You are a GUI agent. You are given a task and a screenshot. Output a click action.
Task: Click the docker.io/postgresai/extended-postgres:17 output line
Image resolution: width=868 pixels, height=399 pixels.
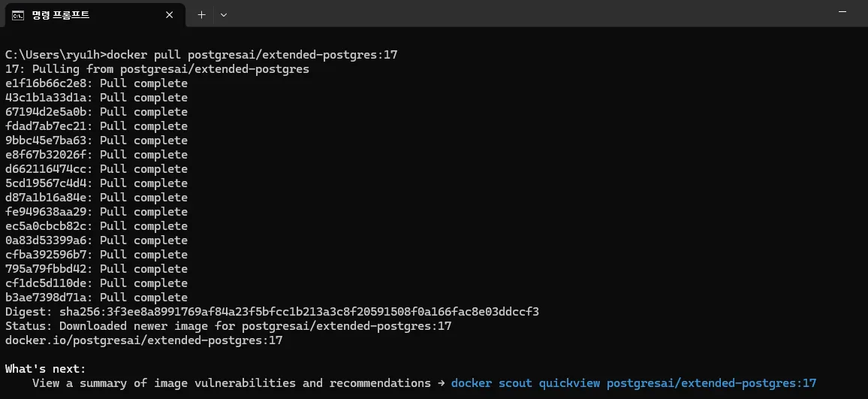143,340
